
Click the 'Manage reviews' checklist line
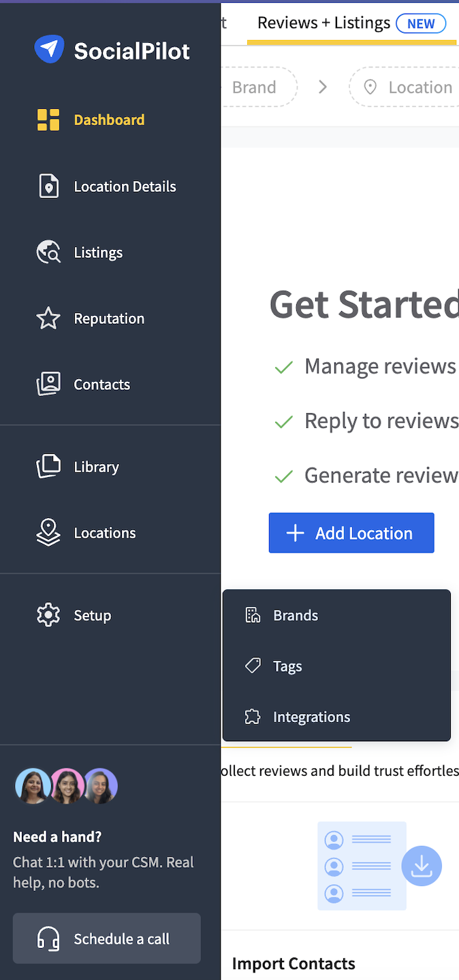click(x=381, y=366)
